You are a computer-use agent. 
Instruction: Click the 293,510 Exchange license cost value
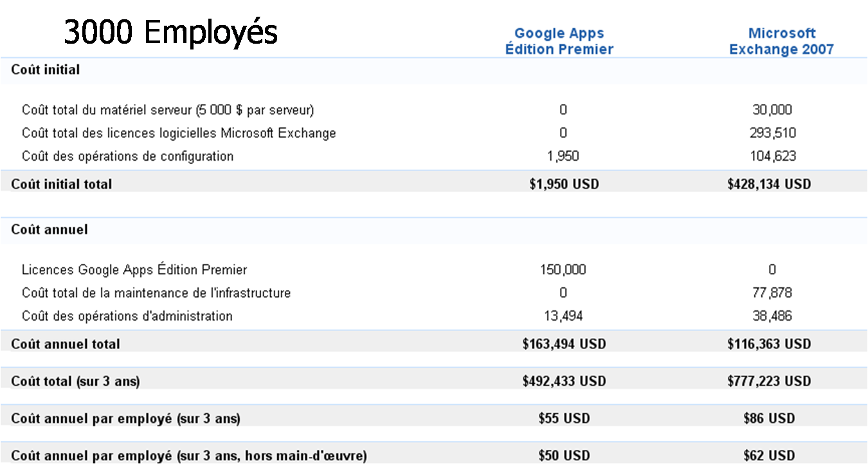(772, 133)
